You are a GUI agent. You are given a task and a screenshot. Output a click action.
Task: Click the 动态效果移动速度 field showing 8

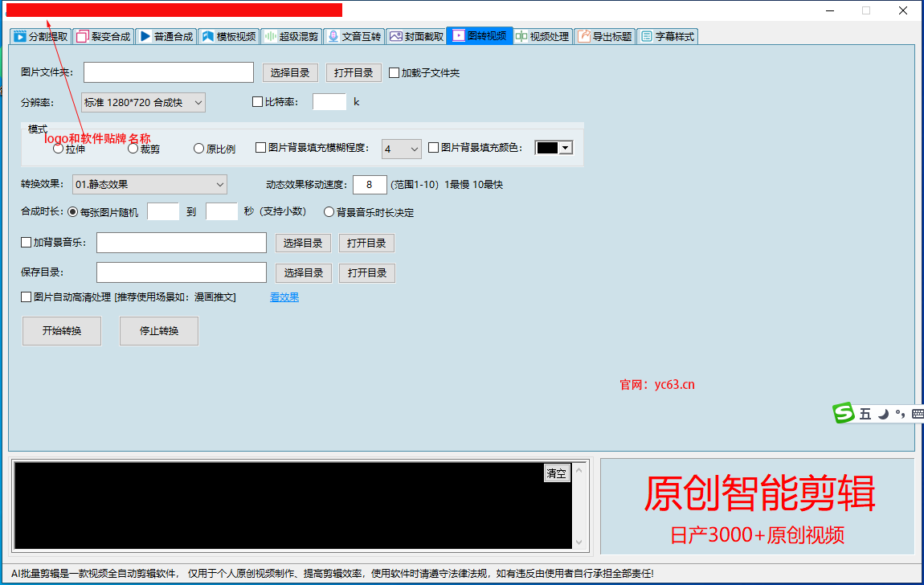point(370,184)
